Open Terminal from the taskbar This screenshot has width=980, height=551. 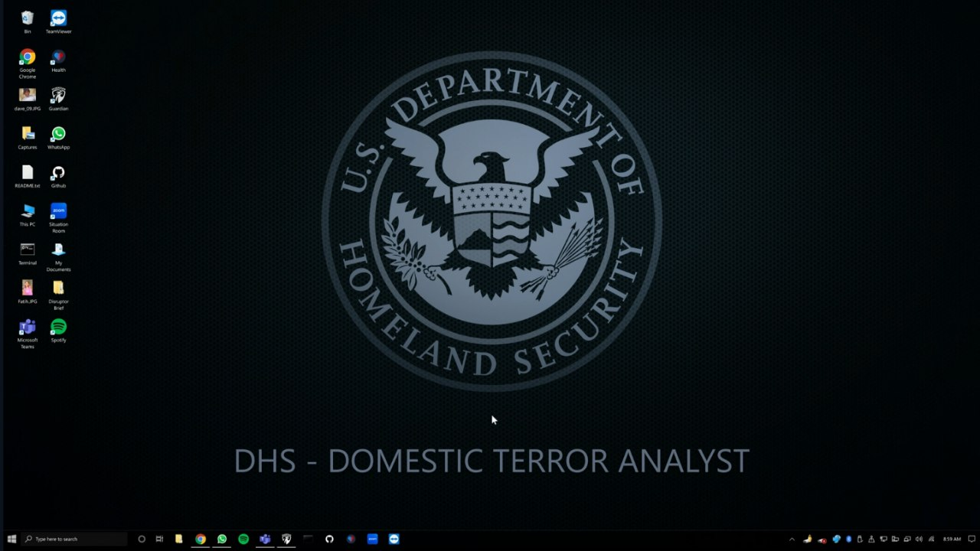308,539
